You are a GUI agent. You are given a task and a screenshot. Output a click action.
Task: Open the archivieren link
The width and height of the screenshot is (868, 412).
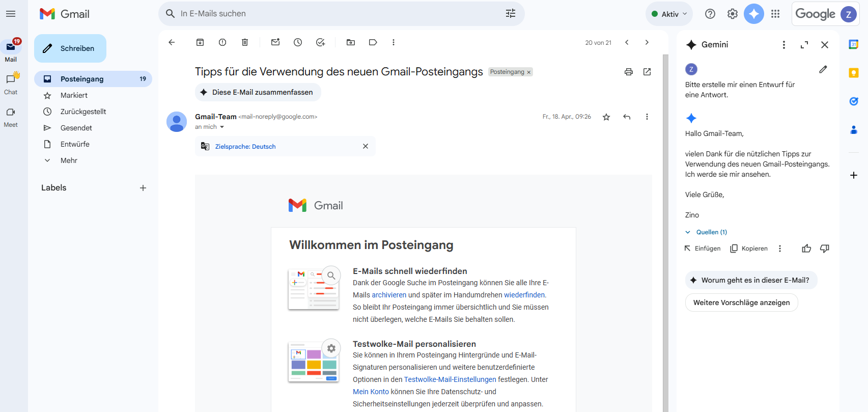389,295
